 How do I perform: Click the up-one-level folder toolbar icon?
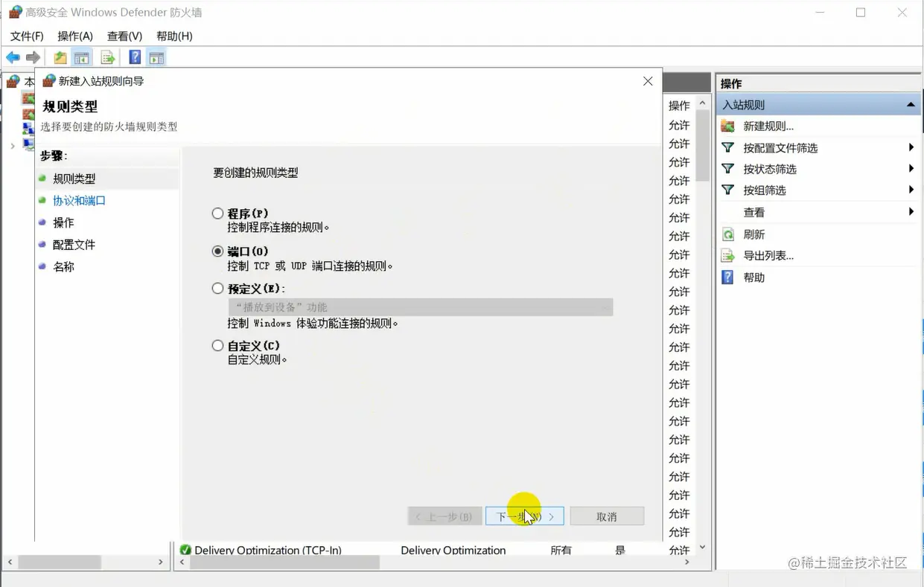[x=60, y=57]
